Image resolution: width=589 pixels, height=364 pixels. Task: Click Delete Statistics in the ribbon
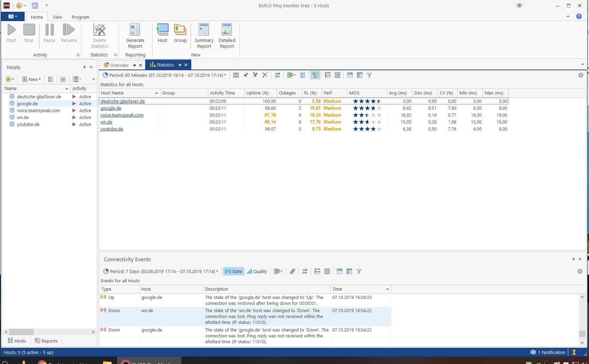(99, 36)
